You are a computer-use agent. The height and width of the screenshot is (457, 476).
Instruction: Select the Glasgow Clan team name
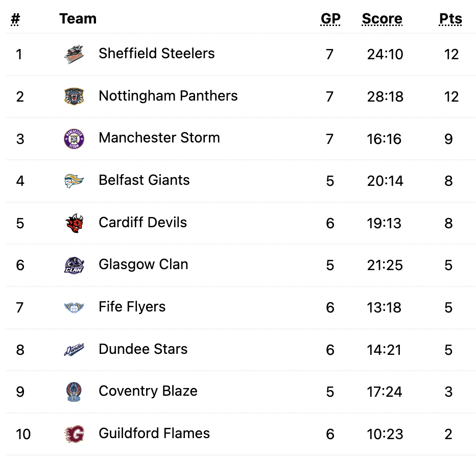pos(144,264)
